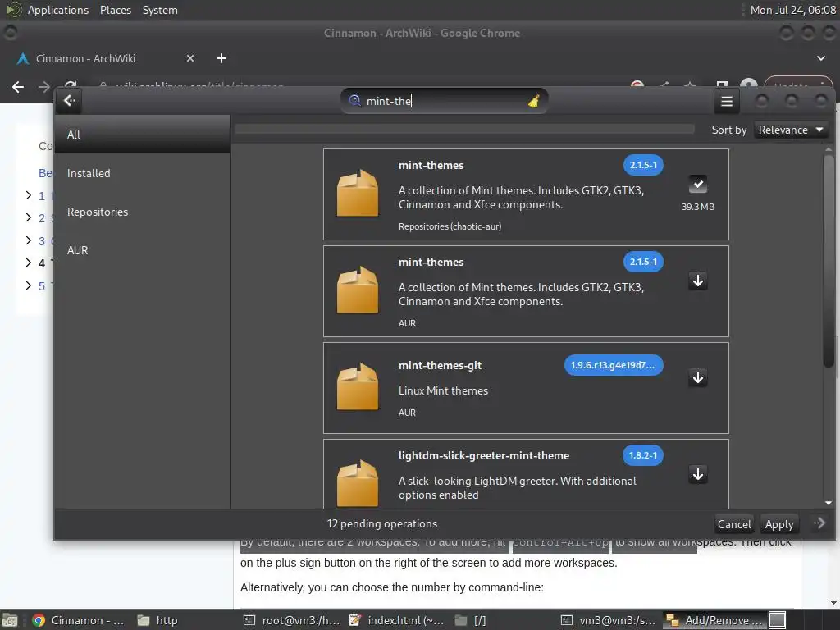Switch to index.html editor in taskbar
This screenshot has height=630, width=840.
point(396,620)
